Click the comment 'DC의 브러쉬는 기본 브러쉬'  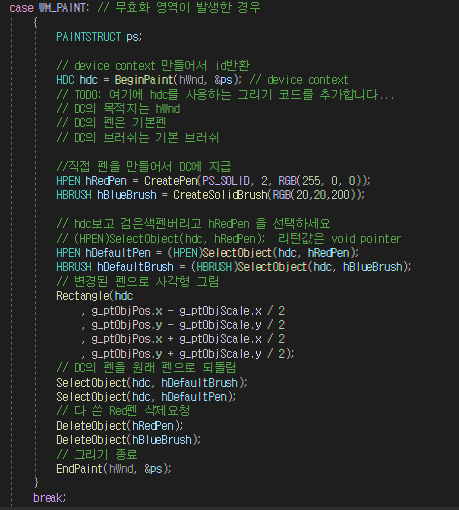pos(137,137)
